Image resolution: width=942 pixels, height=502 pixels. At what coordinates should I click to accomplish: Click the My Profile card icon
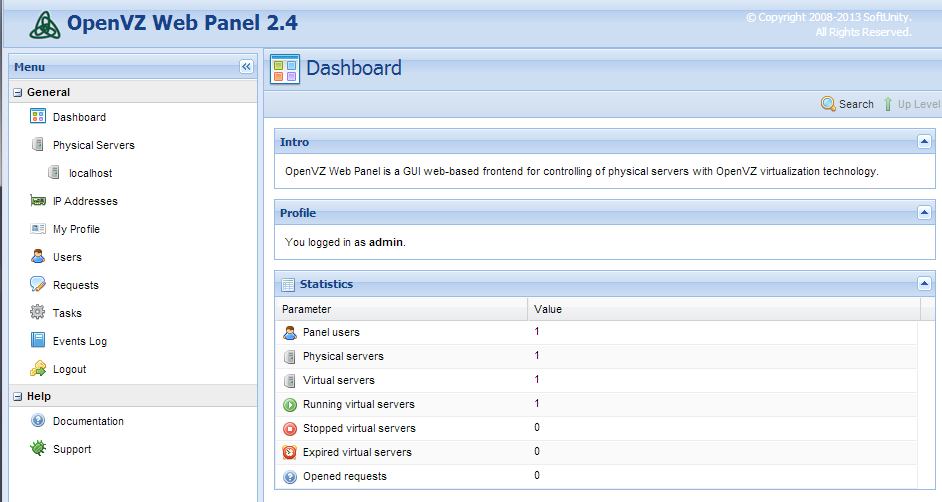point(38,228)
